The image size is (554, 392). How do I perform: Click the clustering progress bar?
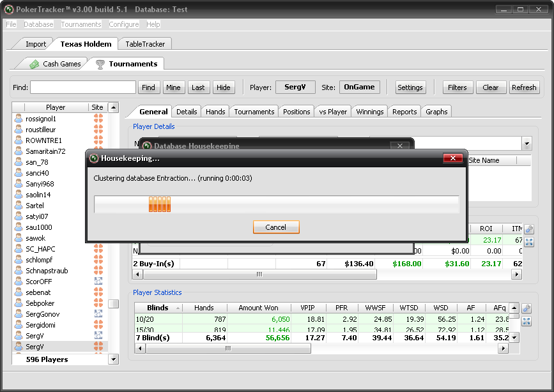276,204
